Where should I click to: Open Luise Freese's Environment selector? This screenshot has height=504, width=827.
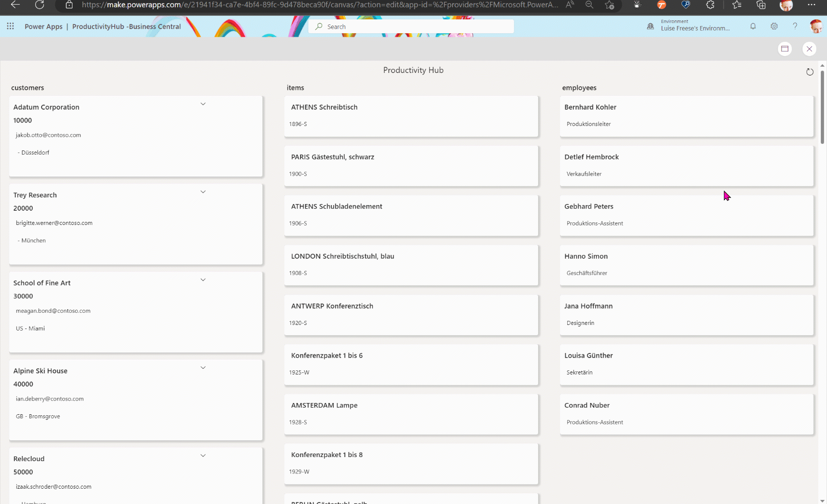[695, 26]
